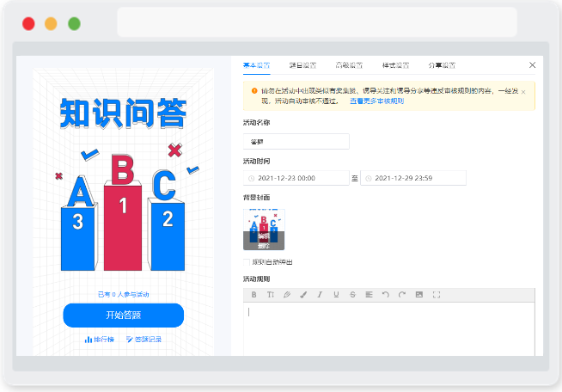Viewport: 562px width, 392px height.
Task: Click inside the 活动规则 text area
Action: click(389, 329)
